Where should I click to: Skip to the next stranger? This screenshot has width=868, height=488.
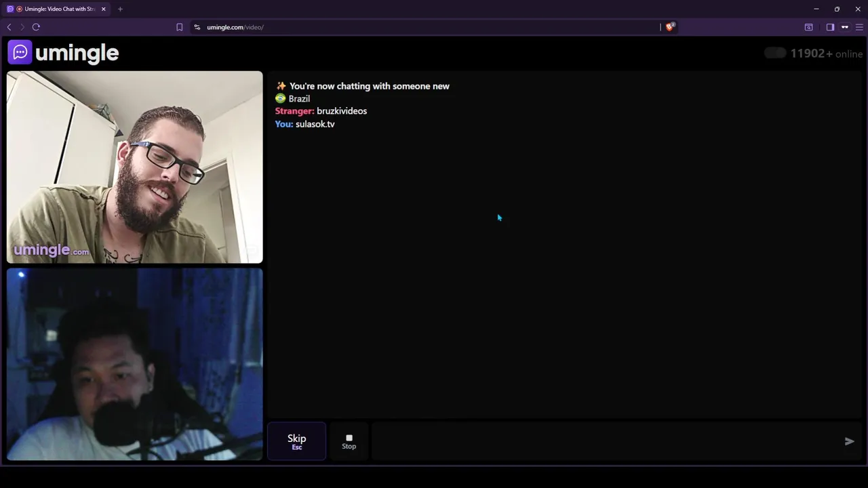tap(296, 441)
